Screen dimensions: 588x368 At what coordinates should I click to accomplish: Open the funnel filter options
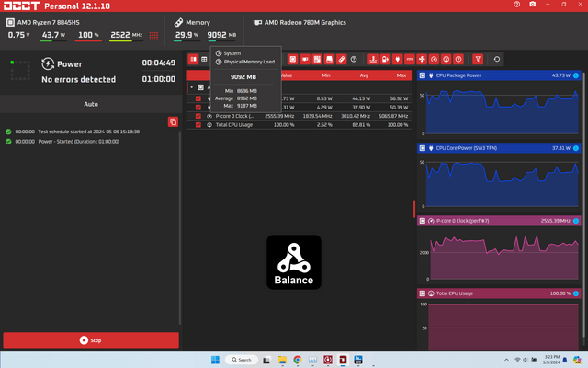(478, 59)
